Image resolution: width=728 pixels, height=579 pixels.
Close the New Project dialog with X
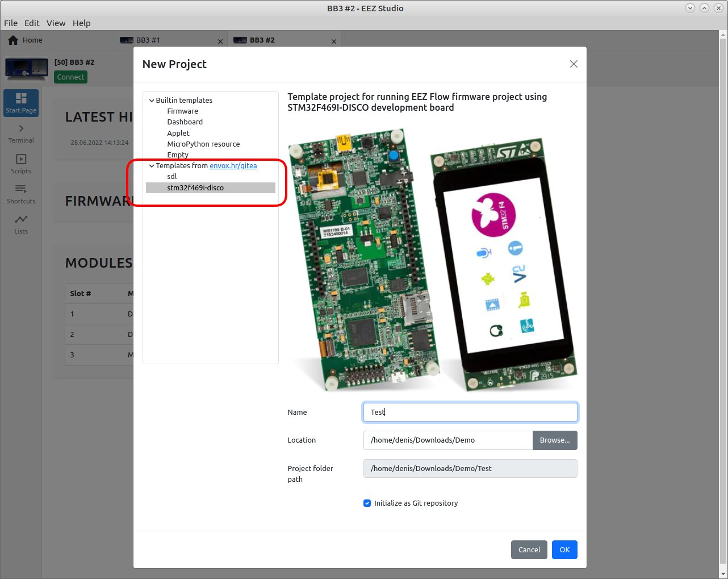(x=574, y=64)
